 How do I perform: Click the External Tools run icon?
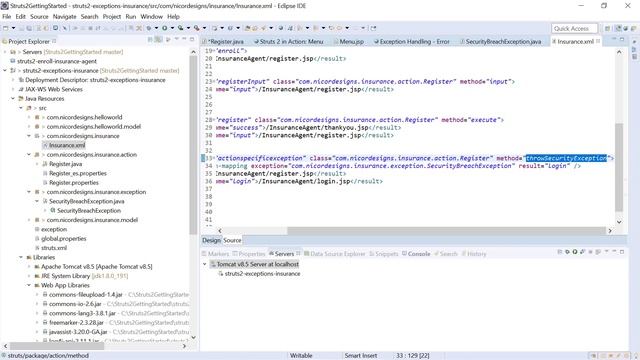[197, 28]
